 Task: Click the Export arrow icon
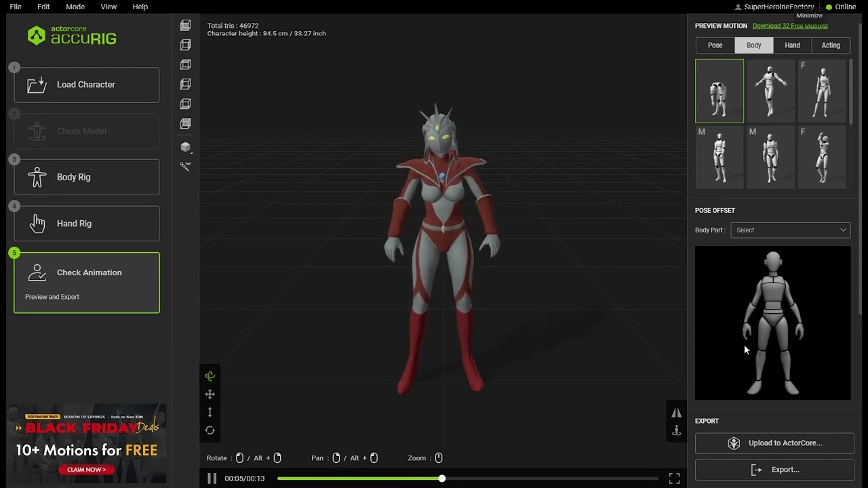coord(757,470)
